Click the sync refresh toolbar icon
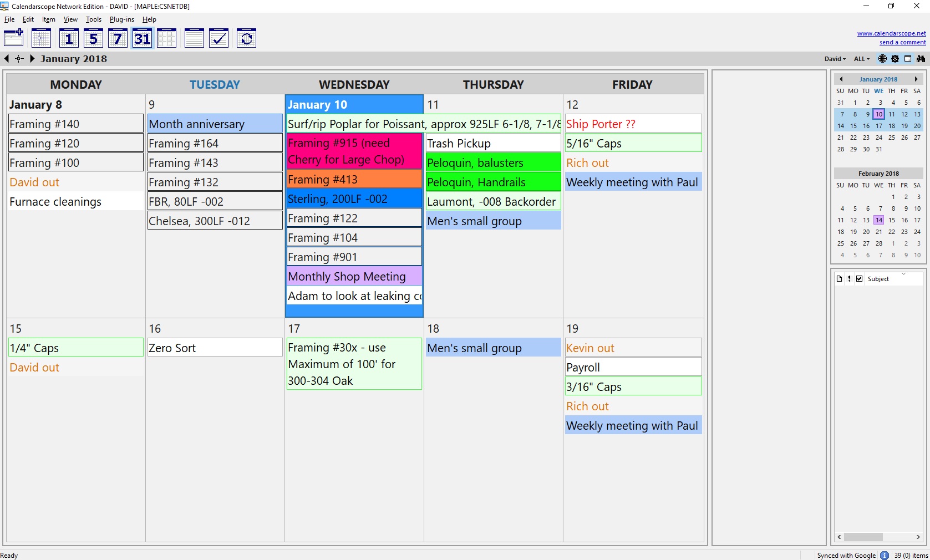 click(x=246, y=38)
